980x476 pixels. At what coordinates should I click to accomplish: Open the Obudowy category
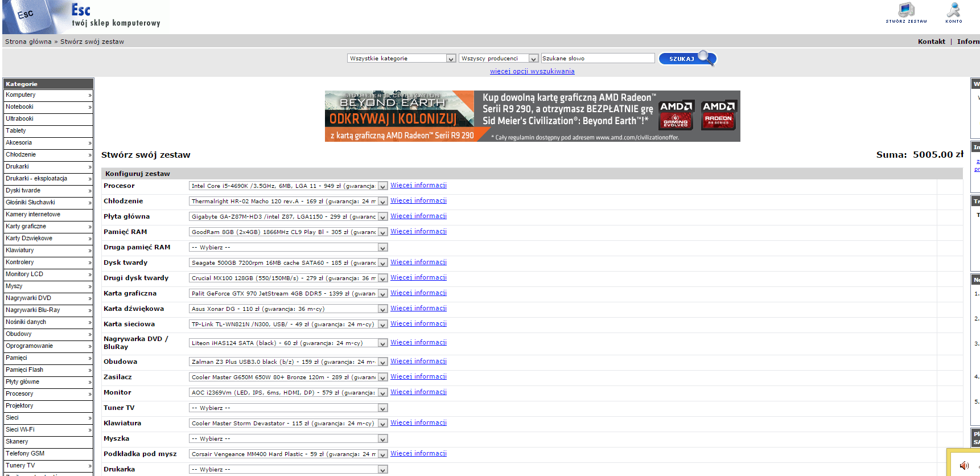[48, 334]
